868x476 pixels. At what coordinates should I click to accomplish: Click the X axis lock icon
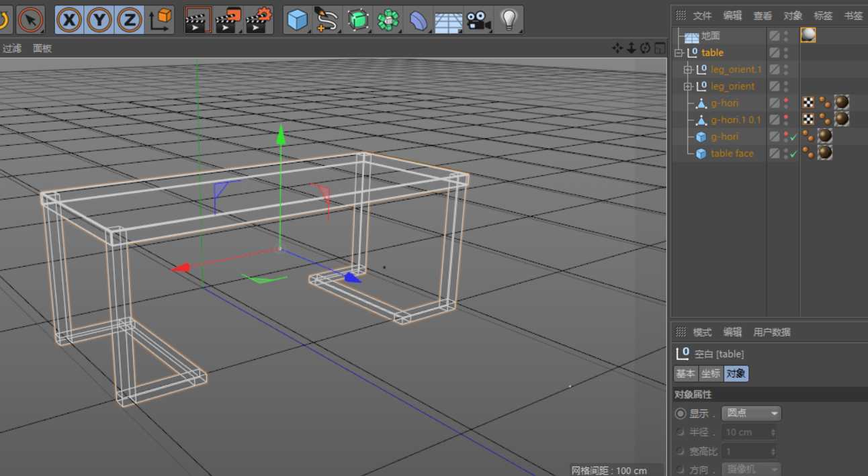pyautogui.click(x=69, y=19)
